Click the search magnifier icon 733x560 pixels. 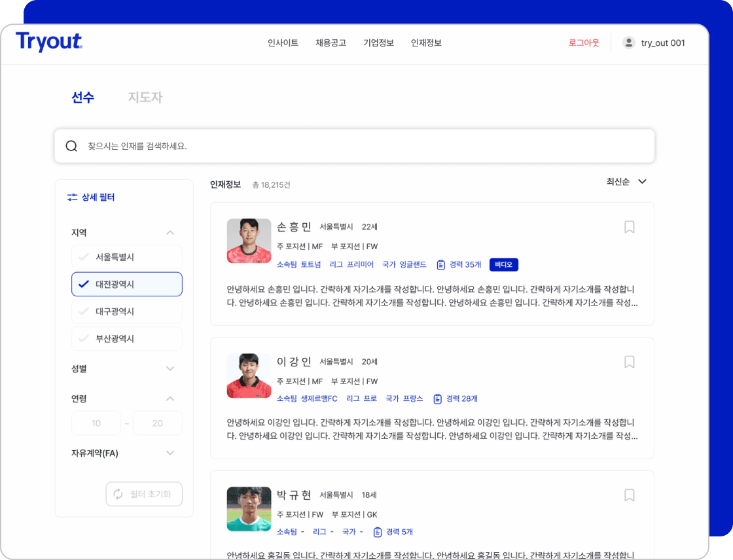(x=71, y=147)
